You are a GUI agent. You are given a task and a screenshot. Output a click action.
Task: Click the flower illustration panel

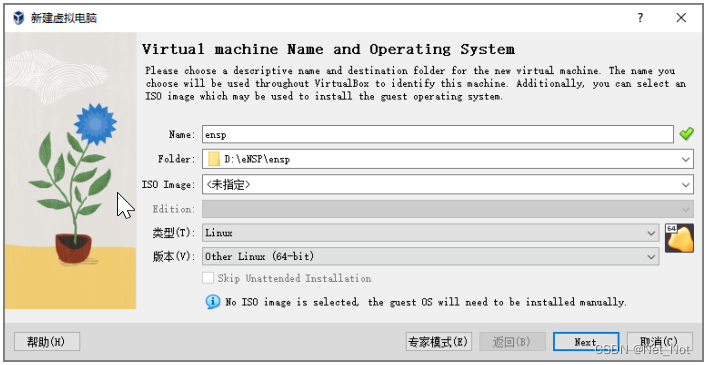coord(71,171)
